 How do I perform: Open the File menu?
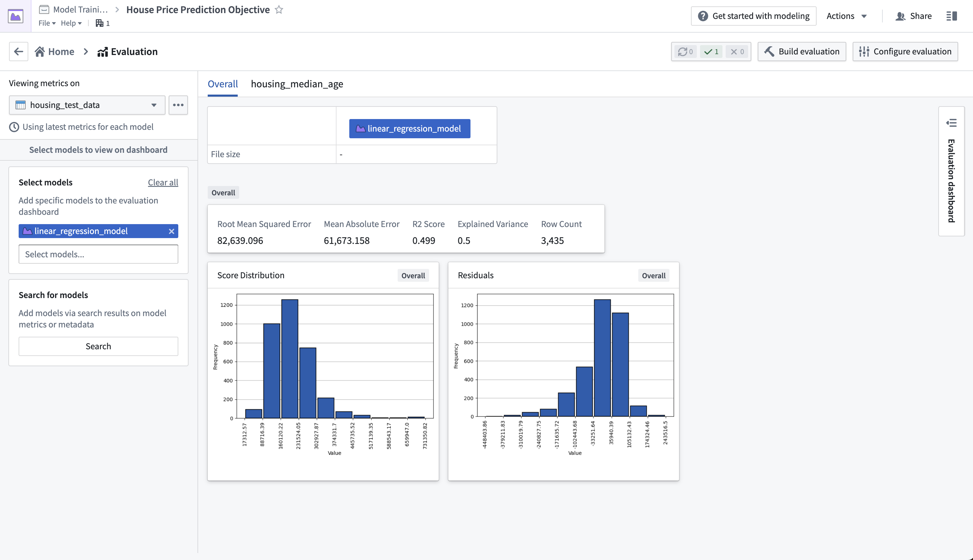click(47, 23)
